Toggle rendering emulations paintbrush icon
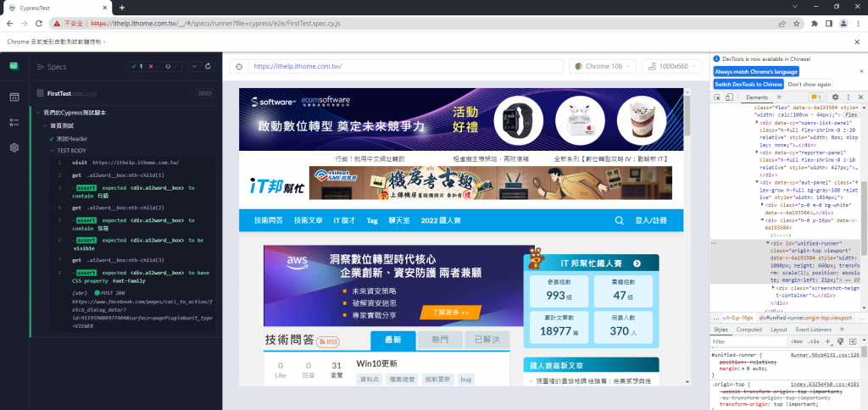The height and width of the screenshot is (410, 868). click(x=840, y=341)
